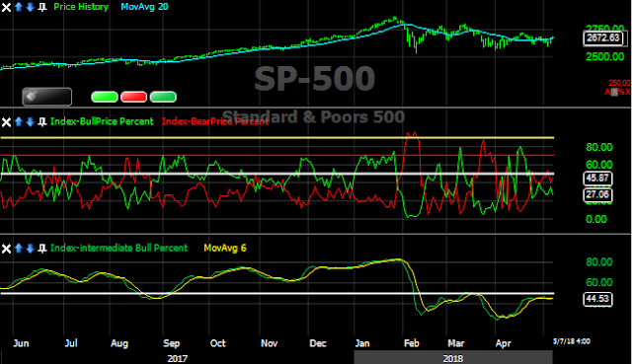
Task: Click the % scale mode symbol
Action: coord(620,92)
